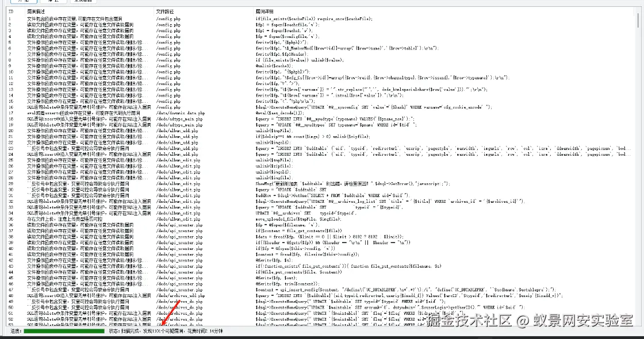Screen dimensions: 644x339
Task: Sort by the 文件路径 column header
Action: (x=165, y=11)
